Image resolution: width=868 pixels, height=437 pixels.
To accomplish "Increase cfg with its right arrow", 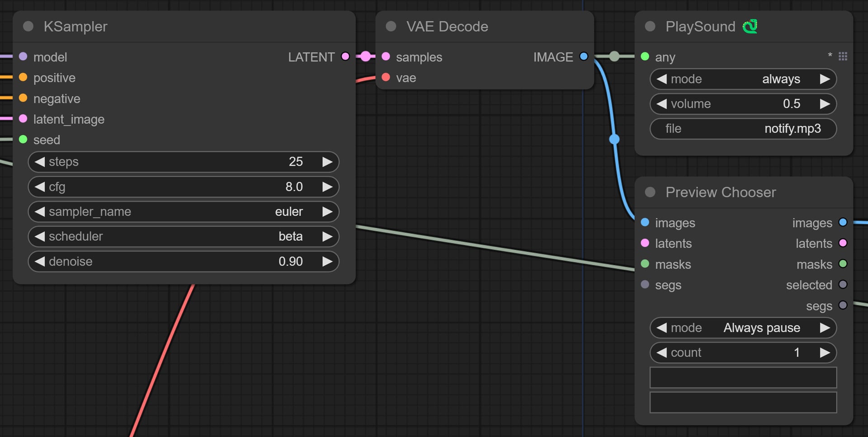I will 327,187.
